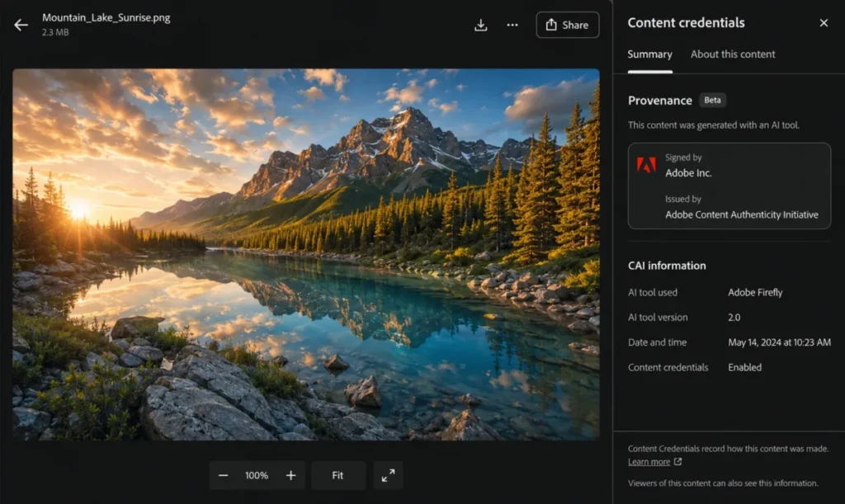Click the AI tool version label
The width and height of the screenshot is (845, 504).
[x=658, y=317]
